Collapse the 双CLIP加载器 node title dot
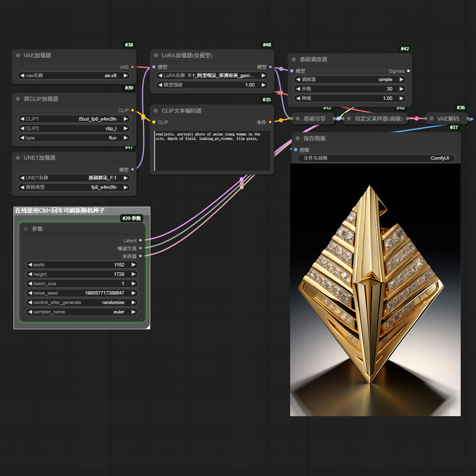This screenshot has height=476, width=476. pyautogui.click(x=18, y=99)
